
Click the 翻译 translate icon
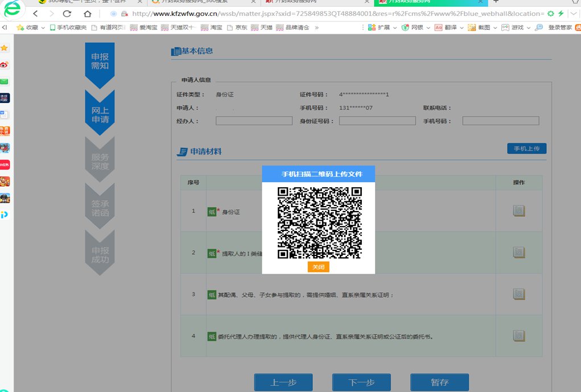pyautogui.click(x=438, y=27)
